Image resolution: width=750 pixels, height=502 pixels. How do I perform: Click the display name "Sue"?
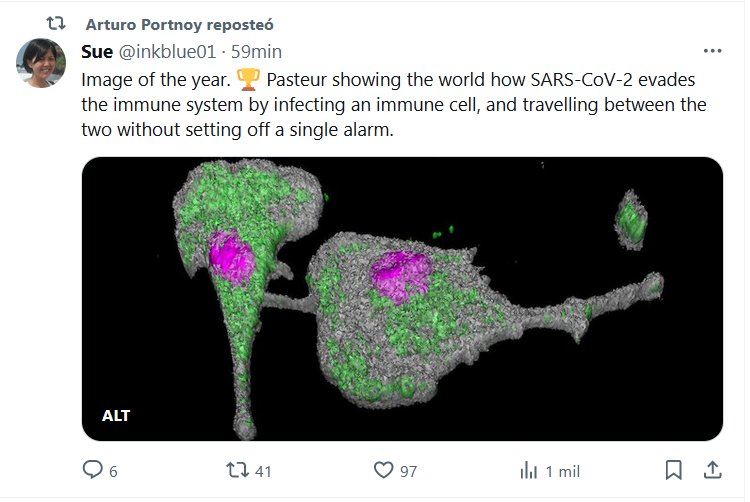coord(97,51)
